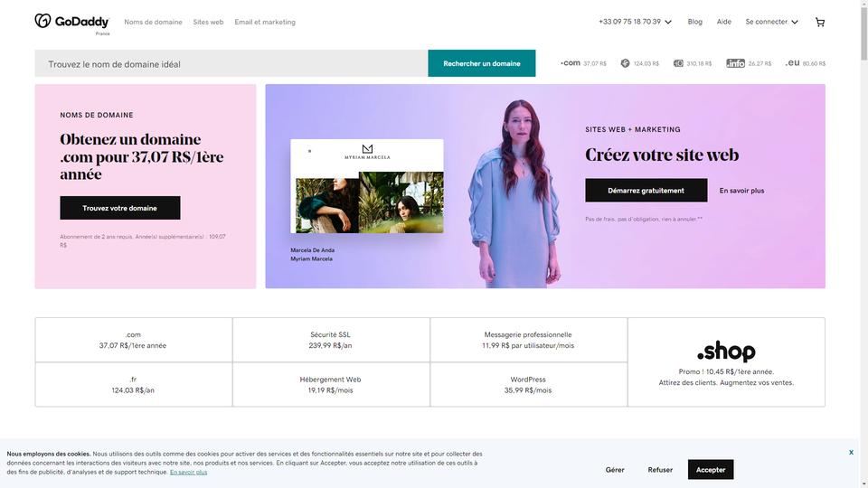
Task: Select the .info domain badge icon
Action: pyautogui.click(x=735, y=63)
